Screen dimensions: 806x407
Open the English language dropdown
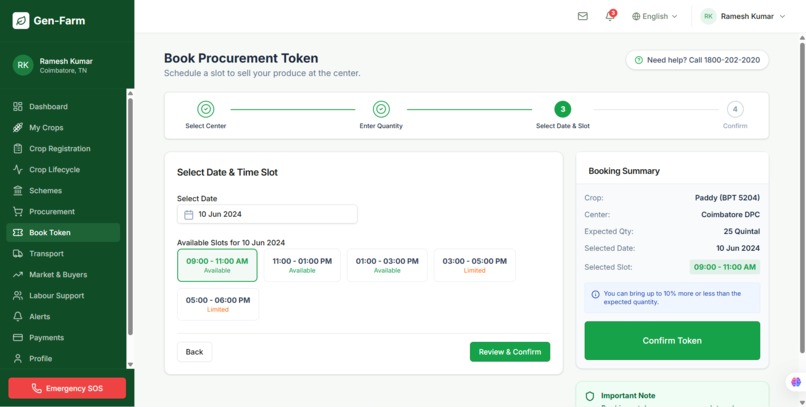pos(654,16)
